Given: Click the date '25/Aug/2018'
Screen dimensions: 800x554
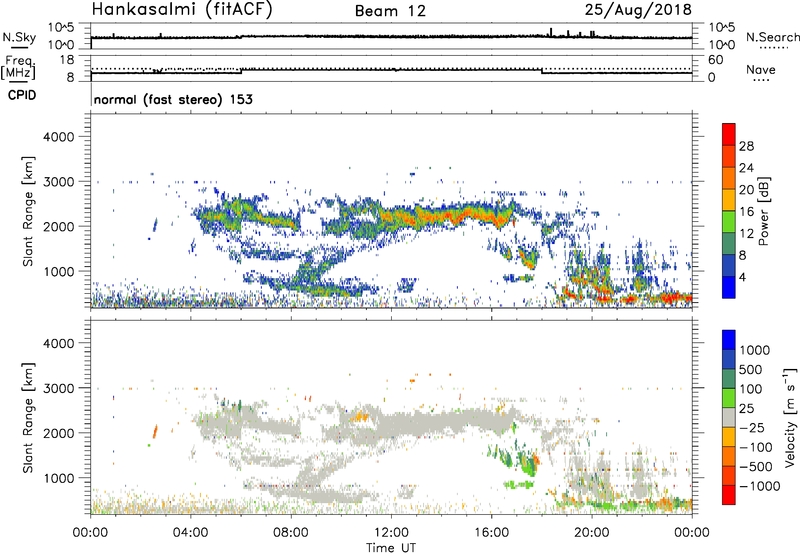Looking at the screenshot, I should (x=638, y=9).
